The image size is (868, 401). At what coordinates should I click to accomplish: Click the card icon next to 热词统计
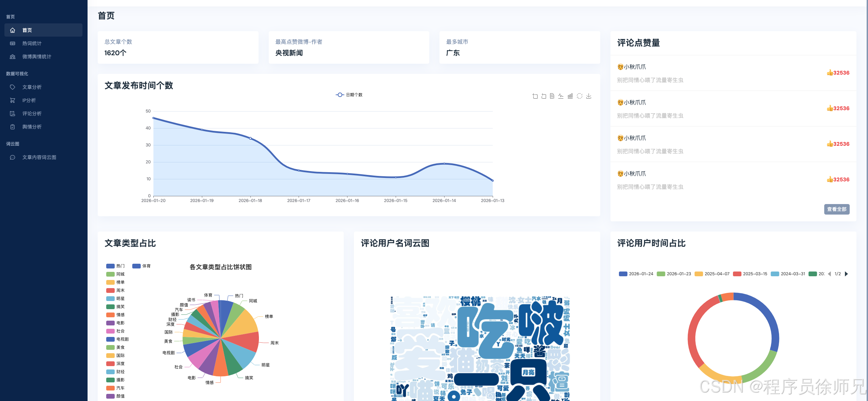coord(13,43)
